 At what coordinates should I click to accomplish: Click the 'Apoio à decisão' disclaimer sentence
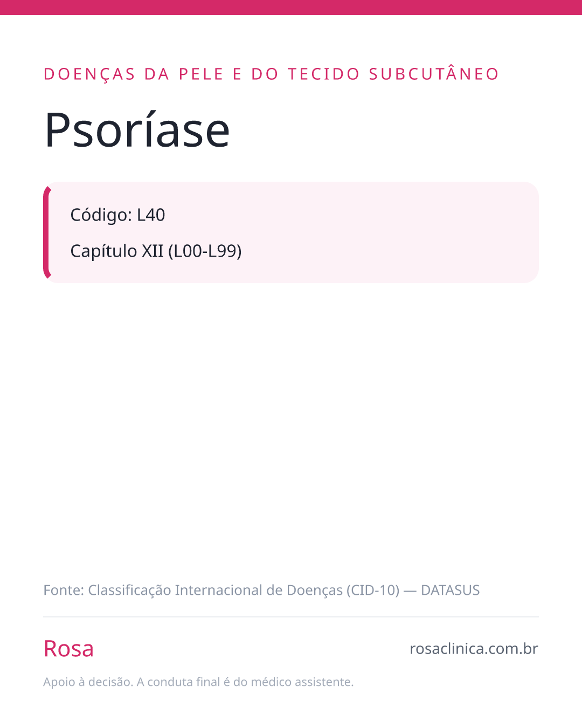88,682
